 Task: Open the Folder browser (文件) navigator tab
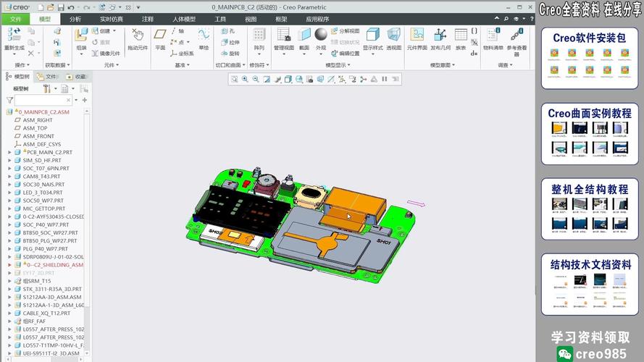[x=48, y=77]
